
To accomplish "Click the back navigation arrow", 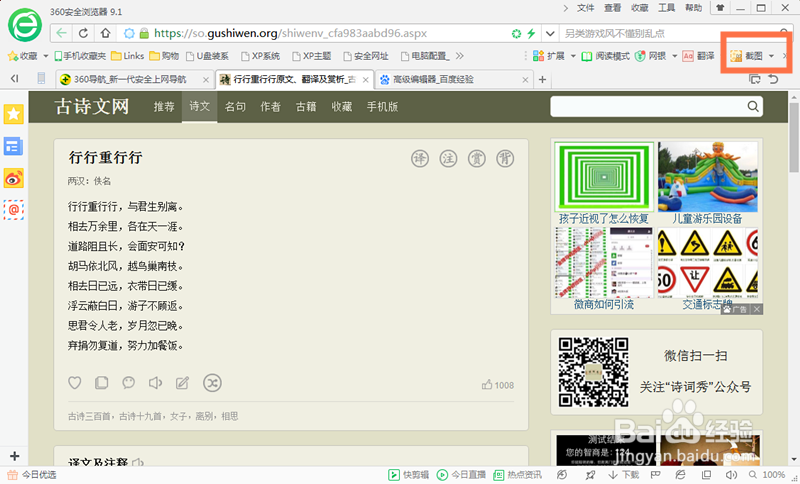I will point(62,34).
